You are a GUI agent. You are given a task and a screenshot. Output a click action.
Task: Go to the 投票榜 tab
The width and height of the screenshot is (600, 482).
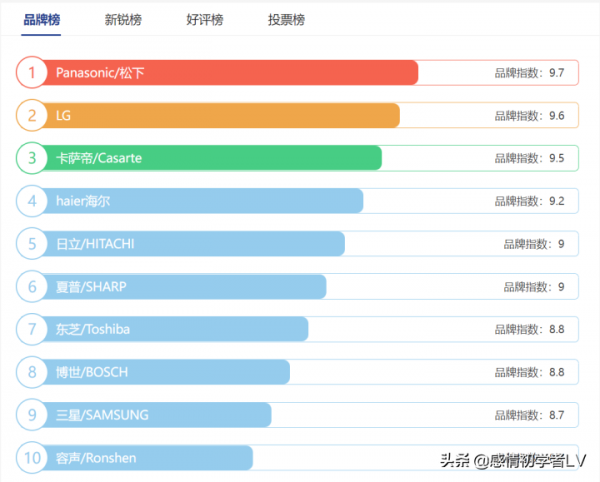pyautogui.click(x=286, y=19)
